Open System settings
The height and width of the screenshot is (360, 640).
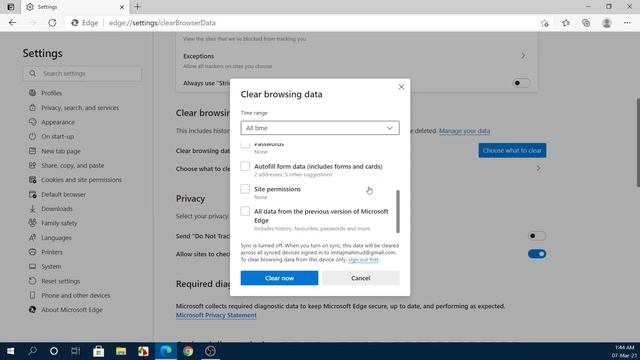tap(51, 266)
